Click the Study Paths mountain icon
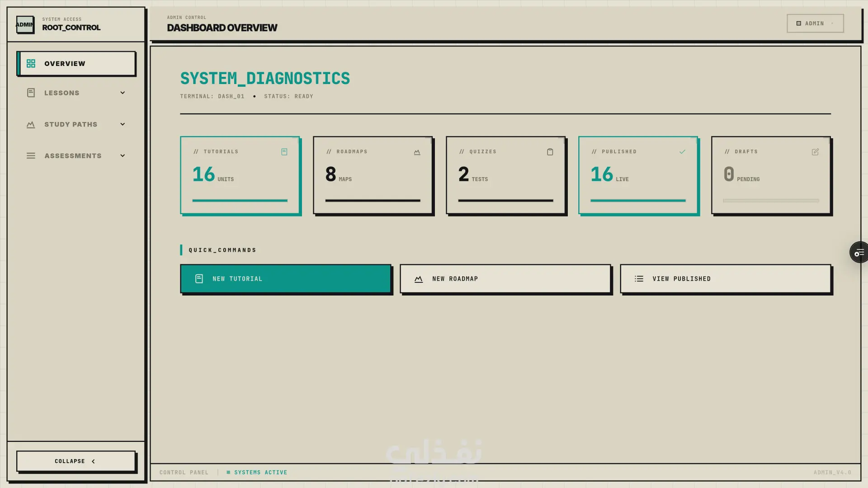This screenshot has height=488, width=868. [x=31, y=125]
